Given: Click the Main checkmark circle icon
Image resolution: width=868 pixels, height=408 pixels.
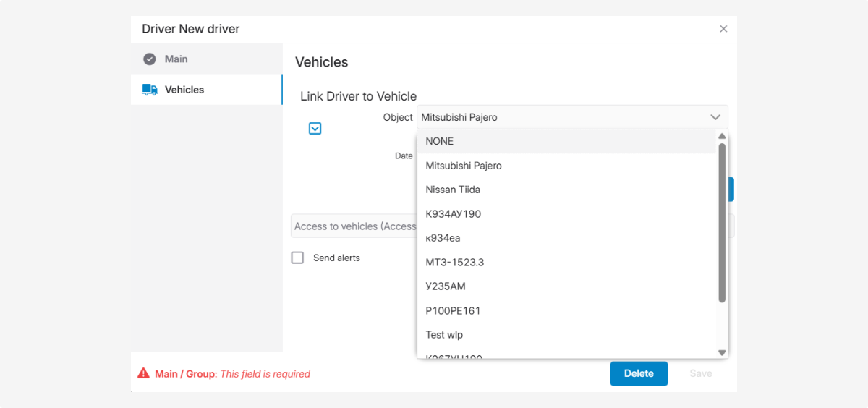Looking at the screenshot, I should pos(150,59).
